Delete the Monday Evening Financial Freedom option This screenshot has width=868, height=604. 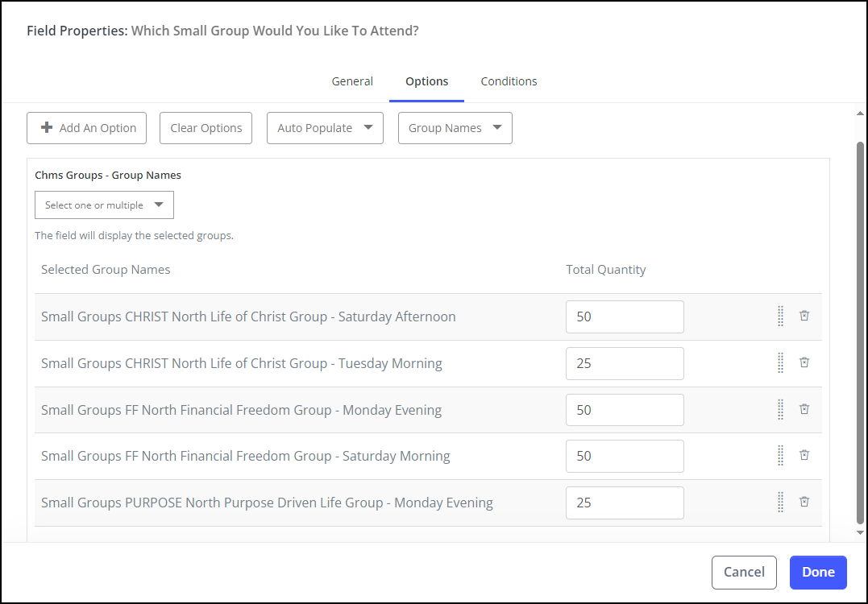click(804, 408)
